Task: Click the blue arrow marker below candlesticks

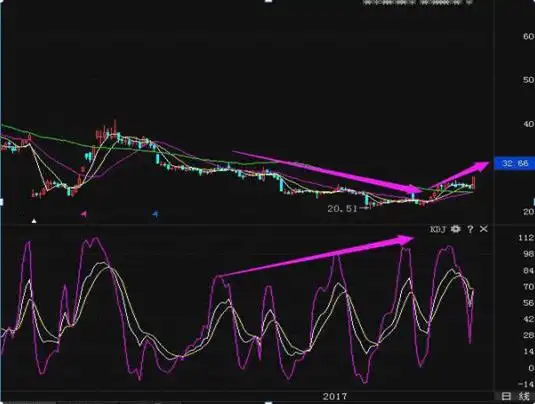Action: [155, 214]
